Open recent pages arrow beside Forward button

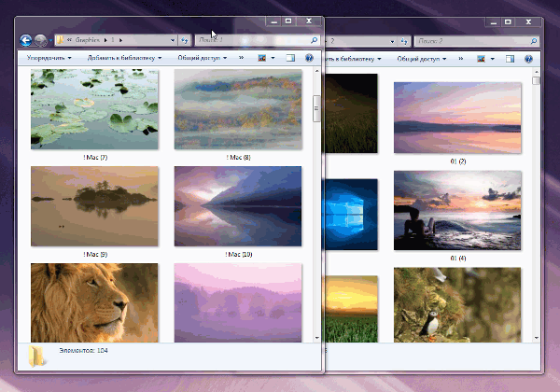50,40
